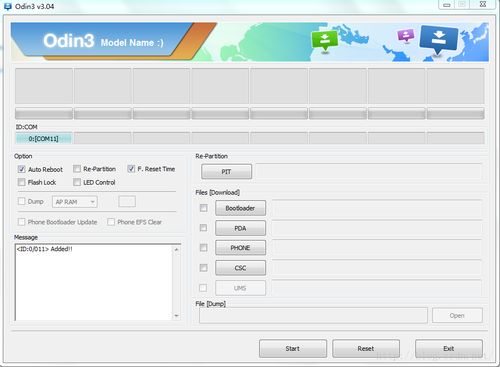The image size is (500, 367).
Task: Click the Exit button
Action: click(x=449, y=348)
